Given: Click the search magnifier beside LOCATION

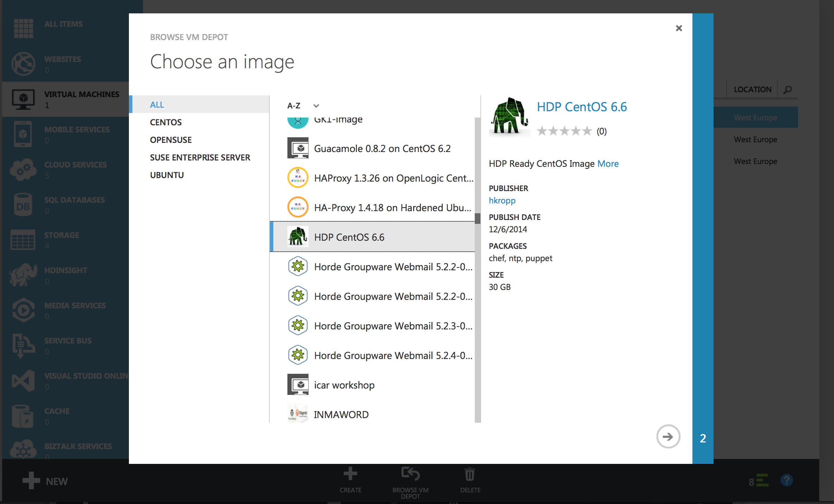Looking at the screenshot, I should [x=788, y=90].
